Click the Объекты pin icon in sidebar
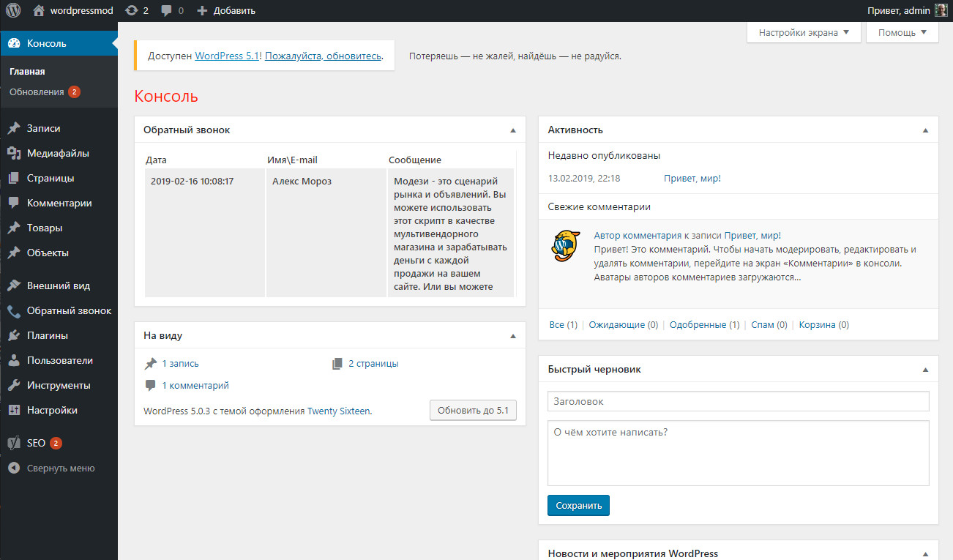Screen dimensions: 953x560 [14, 253]
